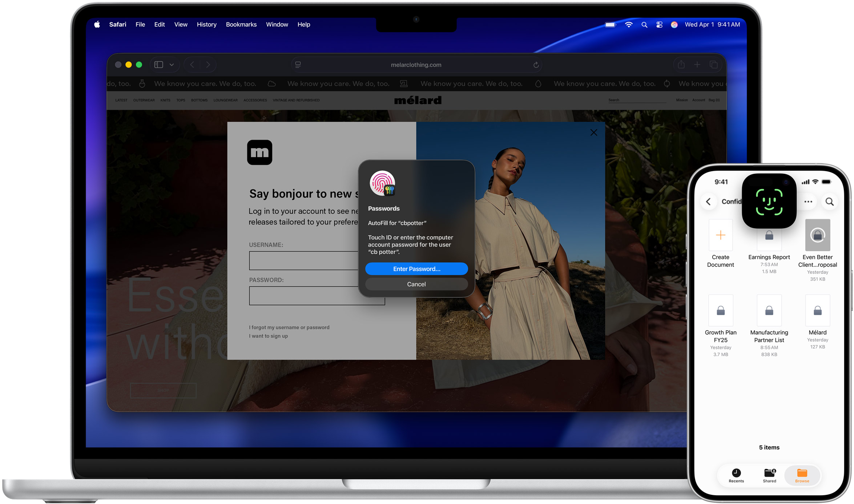Screen dimensions: 854x504
Task: Open the TOPS category
Action: [x=181, y=100]
